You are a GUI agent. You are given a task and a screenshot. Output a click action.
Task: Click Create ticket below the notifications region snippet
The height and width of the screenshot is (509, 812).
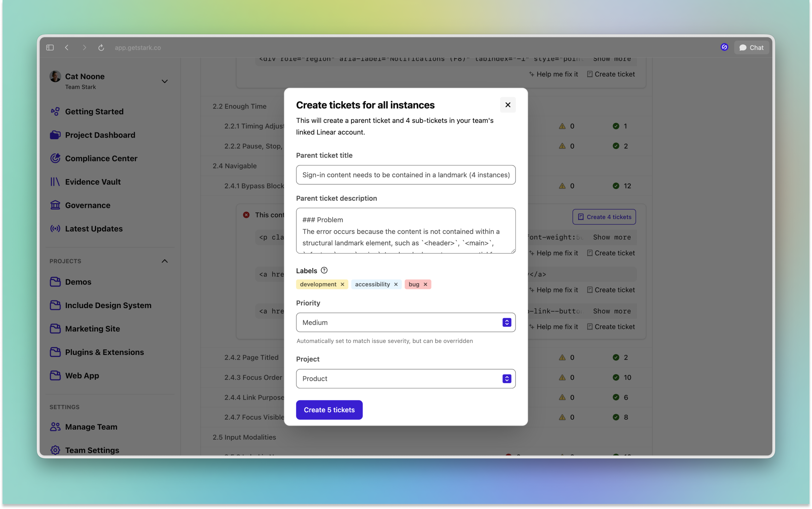click(x=611, y=74)
